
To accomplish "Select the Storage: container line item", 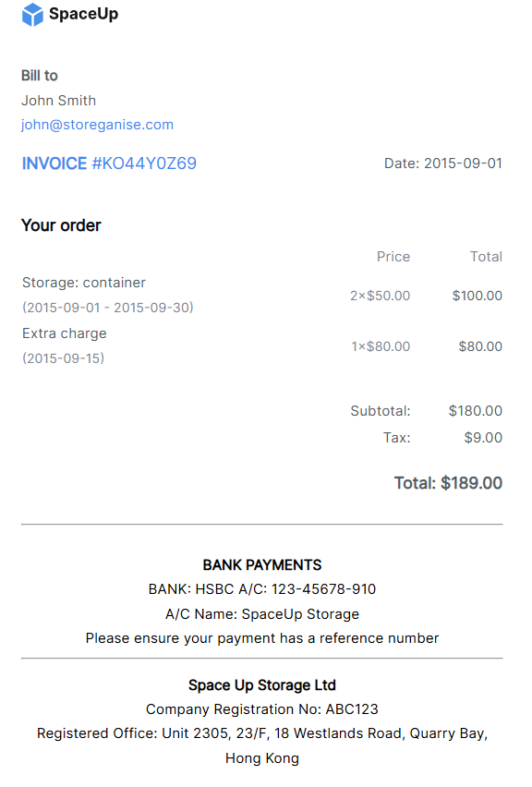I will [84, 283].
